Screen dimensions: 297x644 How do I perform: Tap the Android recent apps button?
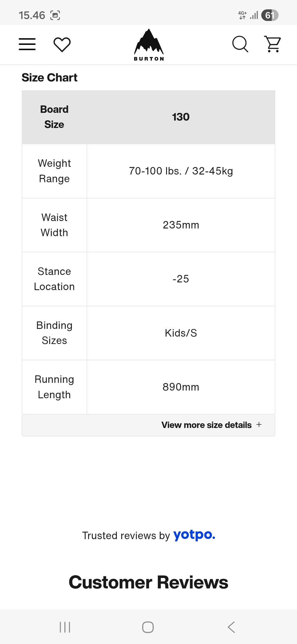[x=65, y=627]
